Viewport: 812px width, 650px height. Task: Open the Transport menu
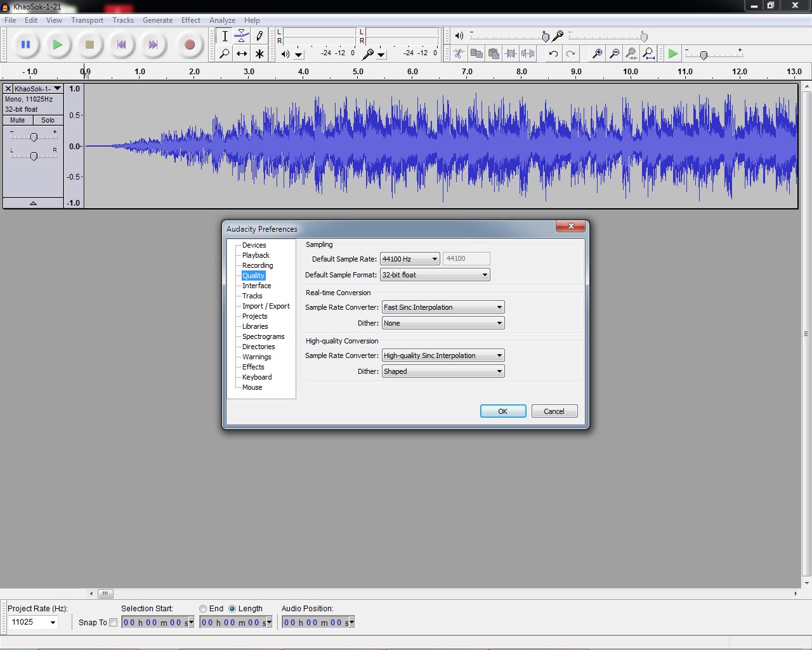point(87,20)
